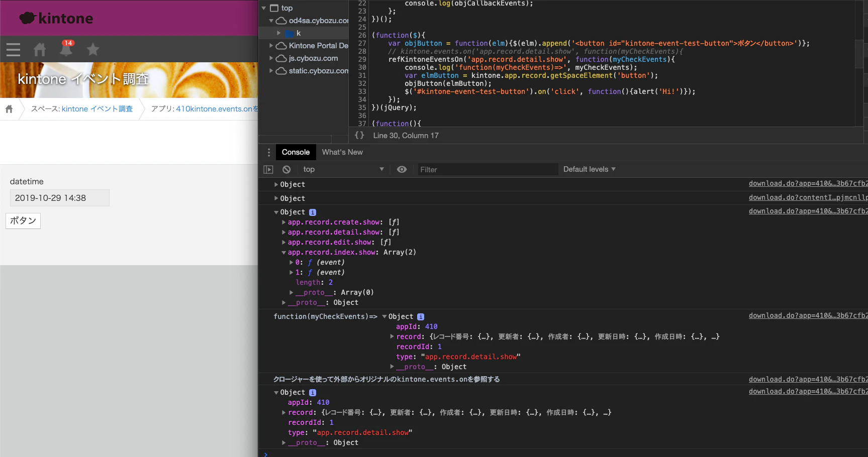The image size is (868, 457).
Task: Expand array item 1 function
Action: [x=292, y=273]
